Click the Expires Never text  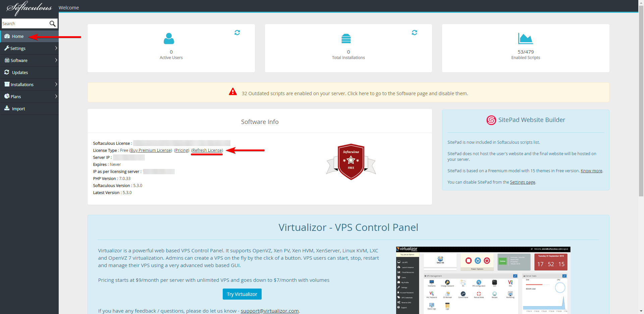[107, 165]
